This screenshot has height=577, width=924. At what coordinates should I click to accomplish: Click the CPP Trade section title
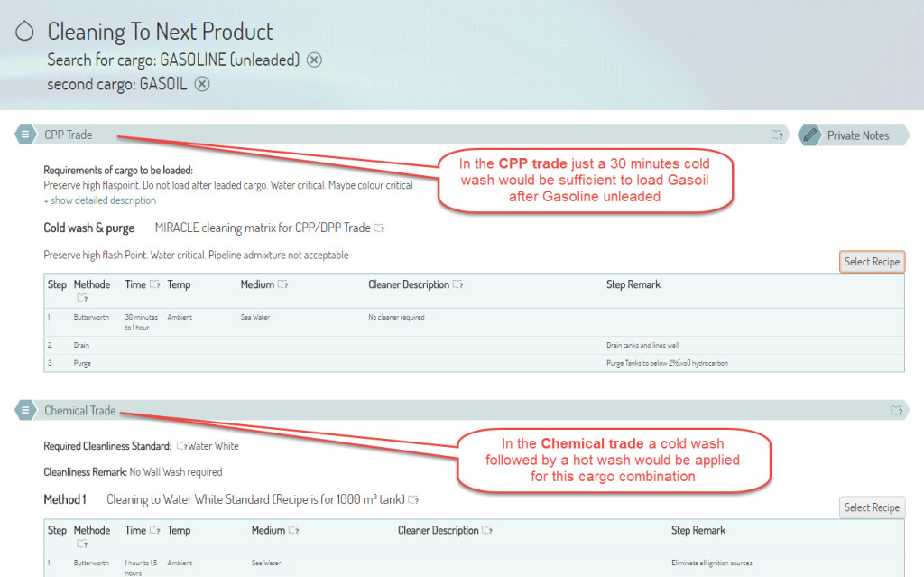tap(69, 135)
